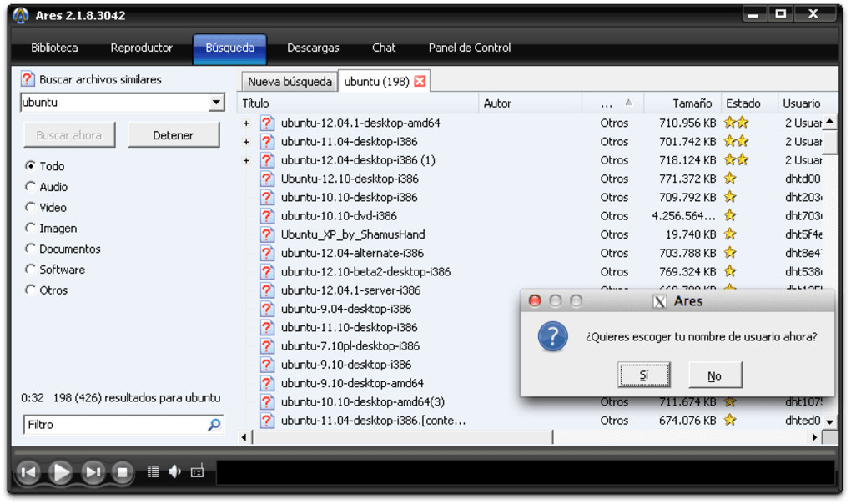The width and height of the screenshot is (851, 504).
Task: Click the radio icon beside the volume icon
Action: pos(197,471)
